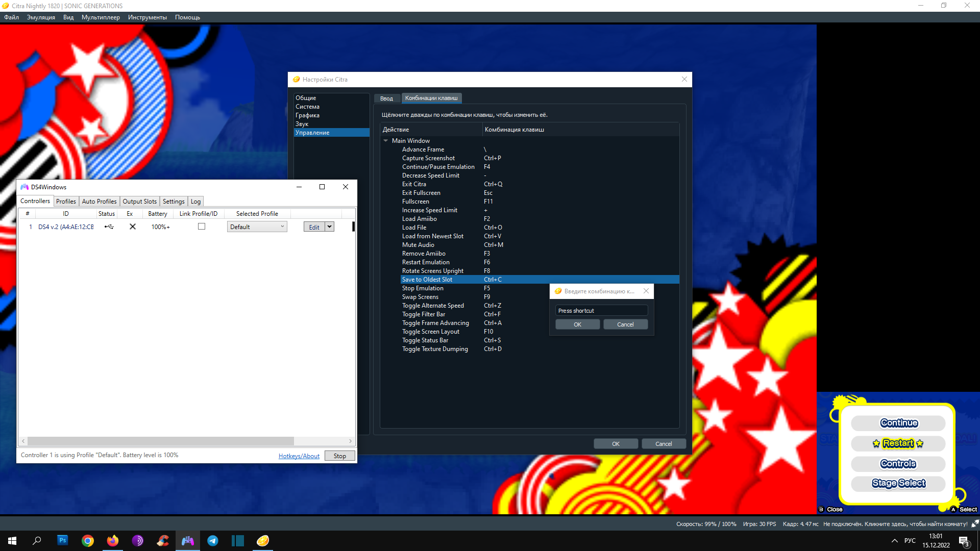Switch to DS4Windows taskbar icon
The image size is (980, 551).
click(188, 541)
